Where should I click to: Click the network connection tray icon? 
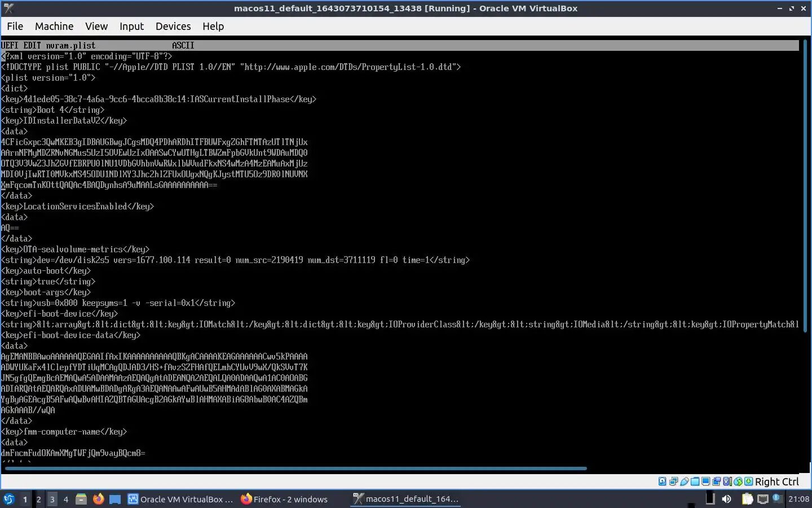point(762,499)
